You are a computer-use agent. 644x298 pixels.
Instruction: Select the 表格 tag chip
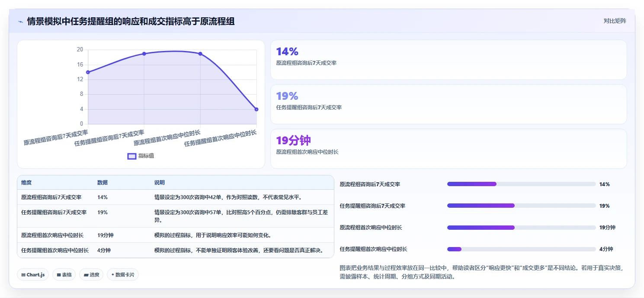pyautogui.click(x=64, y=275)
